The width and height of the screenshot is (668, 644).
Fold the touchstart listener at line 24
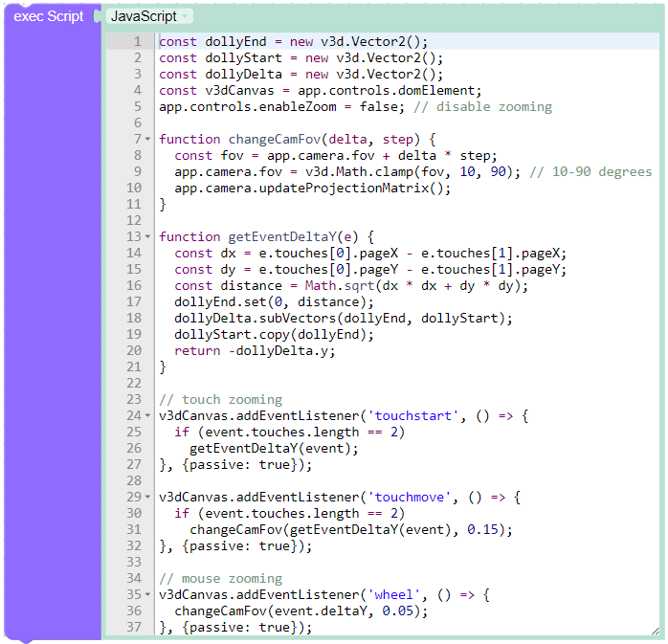(x=147, y=415)
